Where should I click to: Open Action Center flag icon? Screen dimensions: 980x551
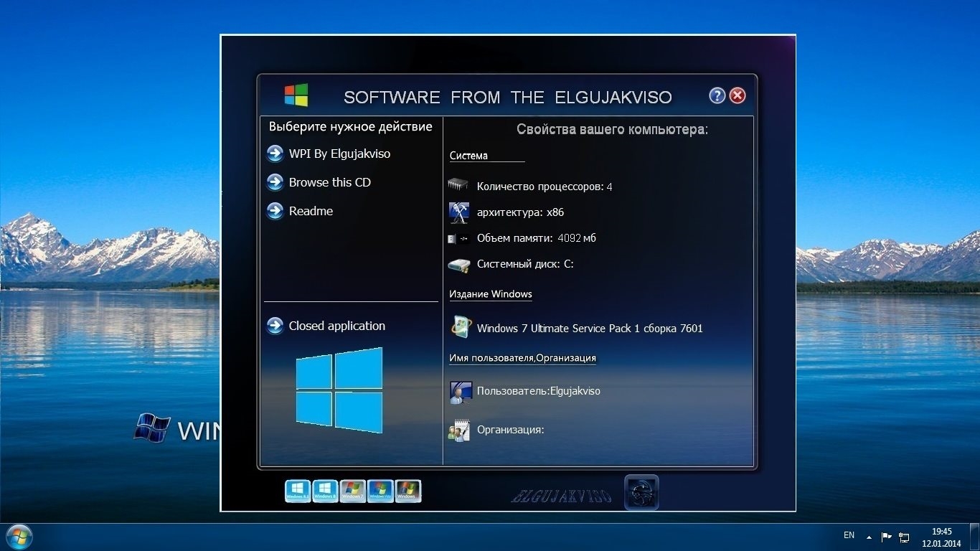887,537
